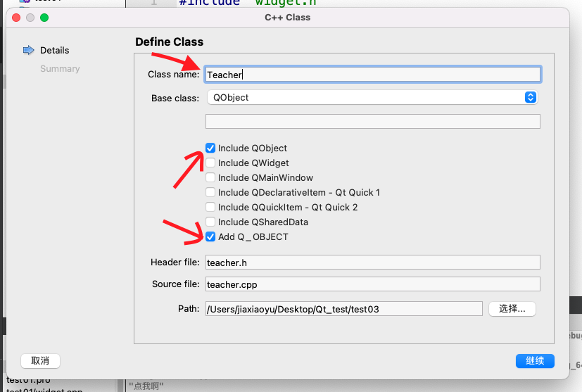Check Include QDeclarativeItem - Qt Quick 1
The height and width of the screenshot is (392, 582).
coord(210,192)
